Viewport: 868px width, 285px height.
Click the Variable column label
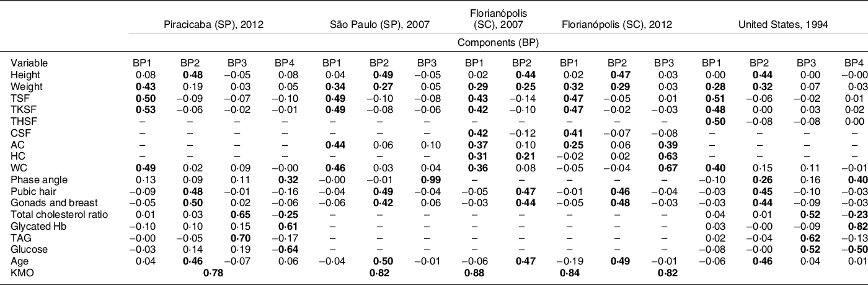point(29,62)
